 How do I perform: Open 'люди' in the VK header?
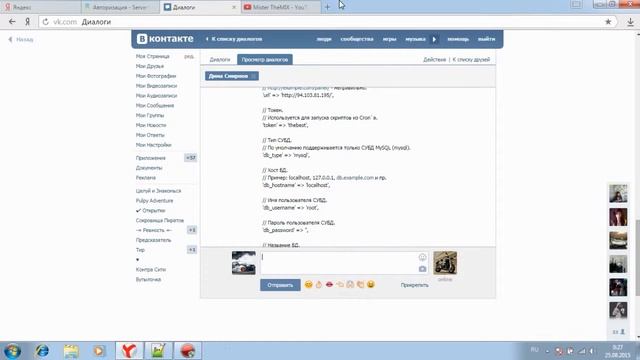point(324,39)
